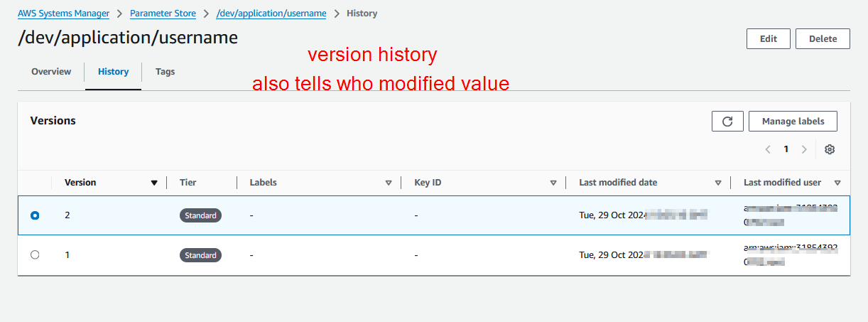Image resolution: width=868 pixels, height=322 pixels.
Task: Sort by Last modified user arrow
Action: [x=837, y=183]
